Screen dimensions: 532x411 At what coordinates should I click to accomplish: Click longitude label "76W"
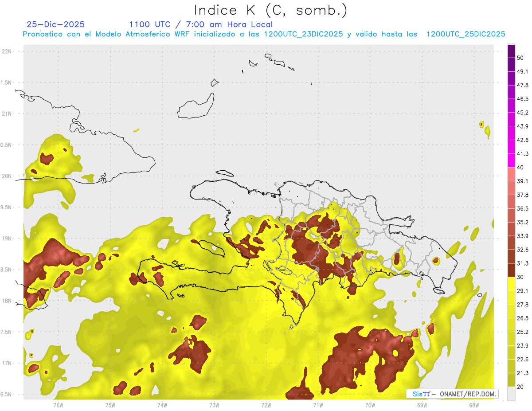tap(58, 405)
